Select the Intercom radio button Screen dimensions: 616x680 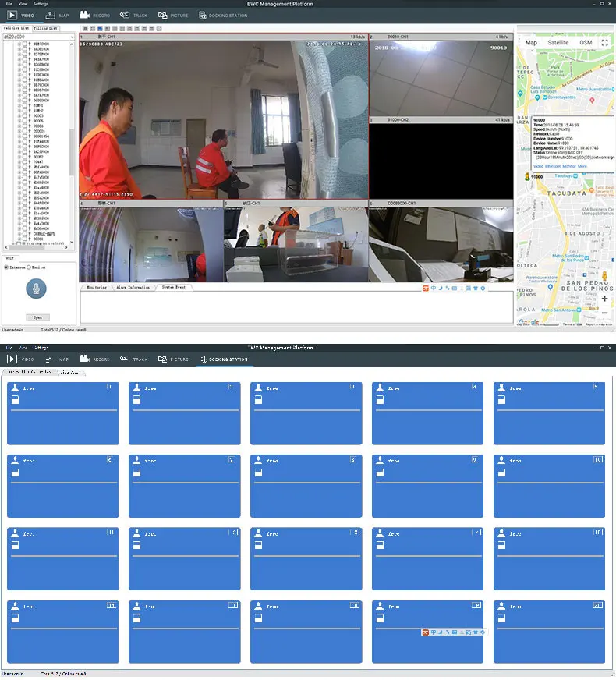coord(7,267)
